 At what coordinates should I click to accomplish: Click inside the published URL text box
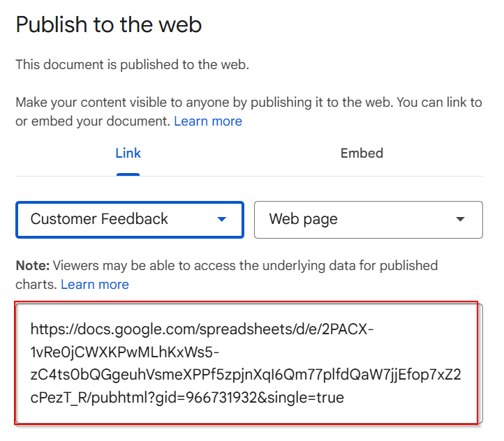click(249, 364)
